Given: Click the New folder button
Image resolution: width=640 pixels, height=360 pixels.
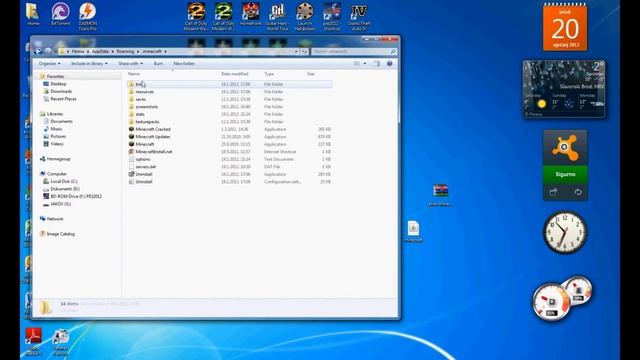Looking at the screenshot, I should tap(184, 64).
